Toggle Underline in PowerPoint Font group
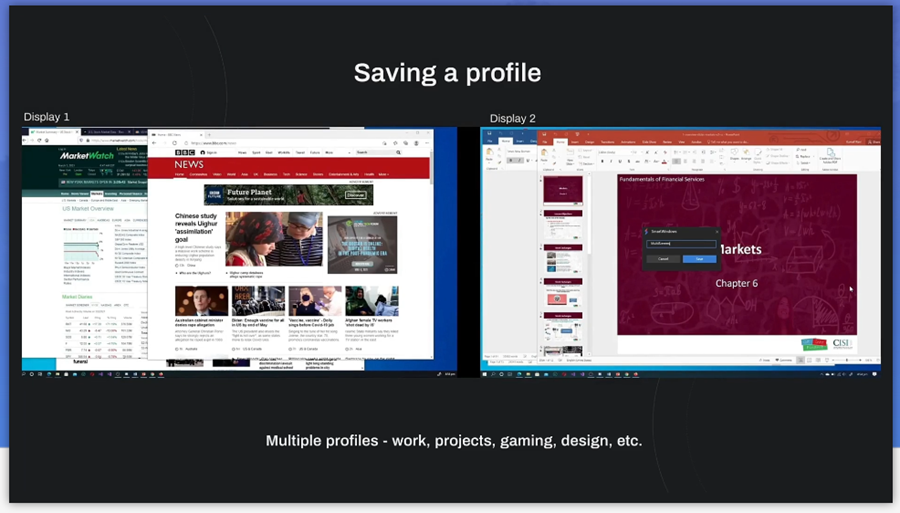 tap(620, 161)
